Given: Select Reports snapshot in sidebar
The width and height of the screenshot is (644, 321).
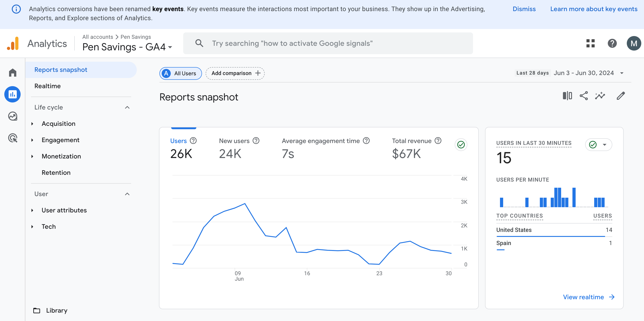Looking at the screenshot, I should click(81, 70).
